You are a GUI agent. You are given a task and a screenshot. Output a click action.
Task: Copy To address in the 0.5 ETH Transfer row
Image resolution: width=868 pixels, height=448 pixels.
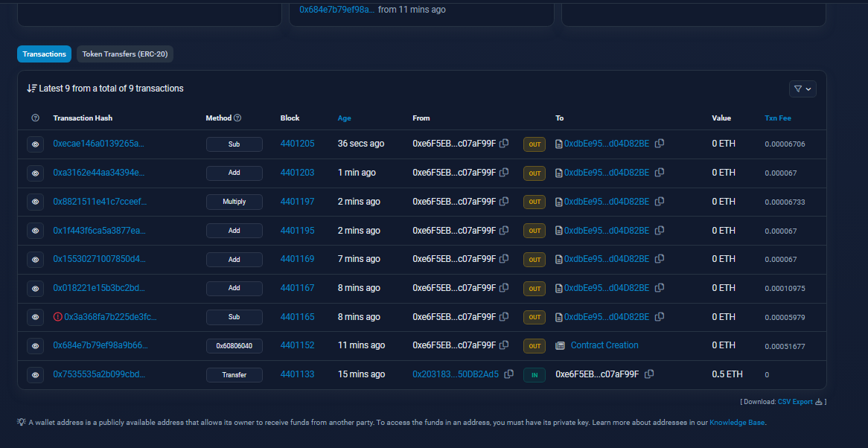coord(649,374)
